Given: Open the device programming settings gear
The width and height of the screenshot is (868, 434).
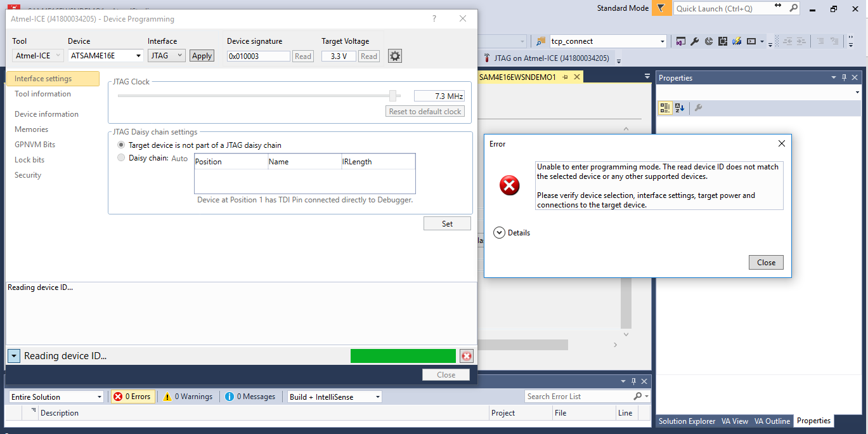Looking at the screenshot, I should [395, 56].
